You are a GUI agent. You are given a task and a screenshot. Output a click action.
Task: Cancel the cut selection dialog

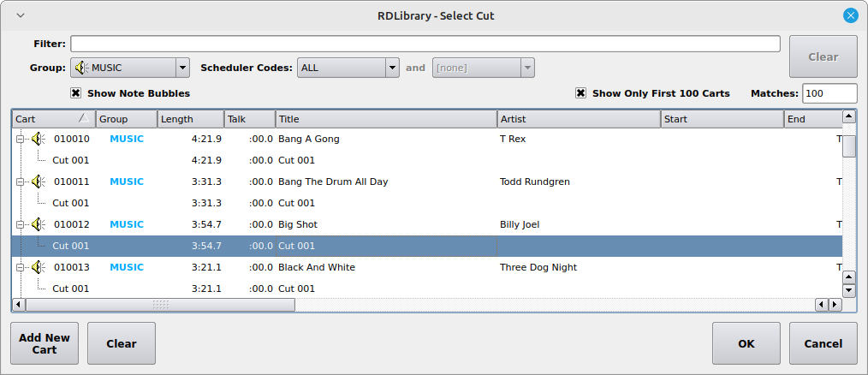click(x=823, y=343)
